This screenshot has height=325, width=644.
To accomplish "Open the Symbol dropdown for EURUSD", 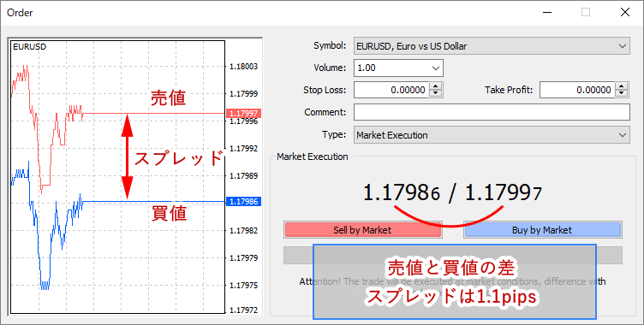I will [x=492, y=46].
